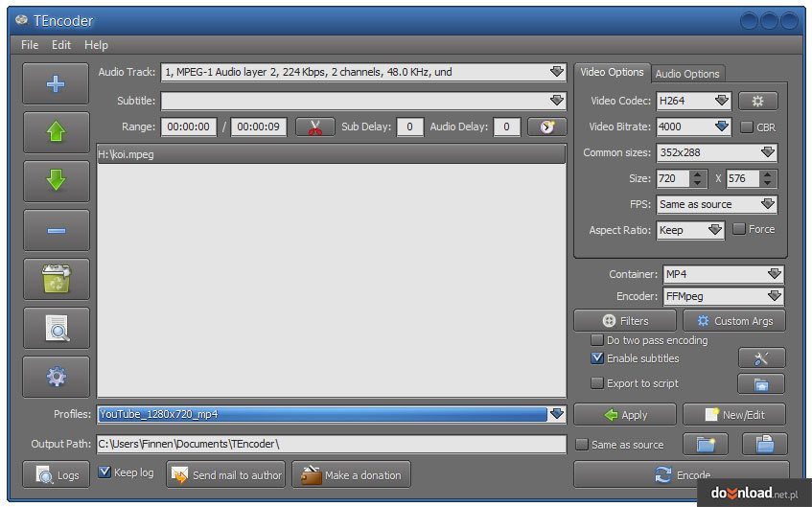The image size is (812, 507).
Task: Expand FPS Same as source dropdown
Action: click(x=768, y=204)
